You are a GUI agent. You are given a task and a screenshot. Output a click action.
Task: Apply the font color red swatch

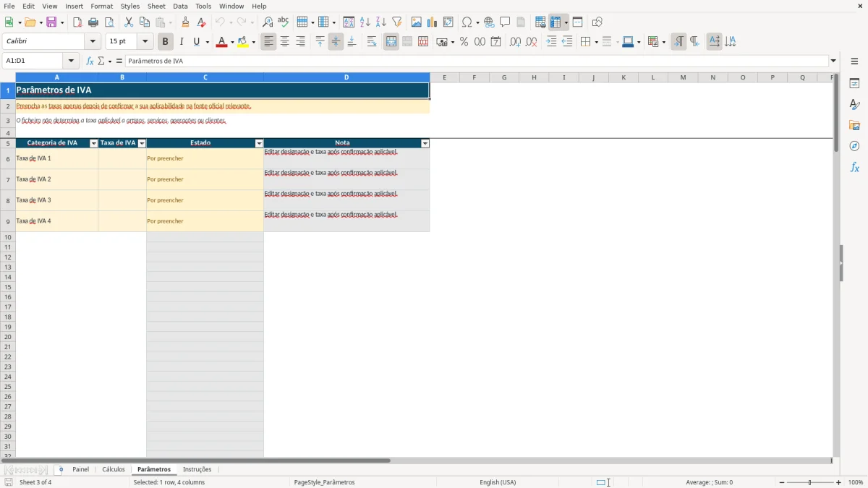(x=221, y=42)
